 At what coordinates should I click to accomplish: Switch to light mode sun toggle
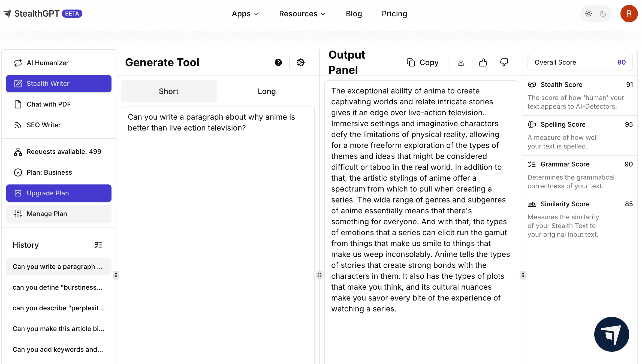589,14
